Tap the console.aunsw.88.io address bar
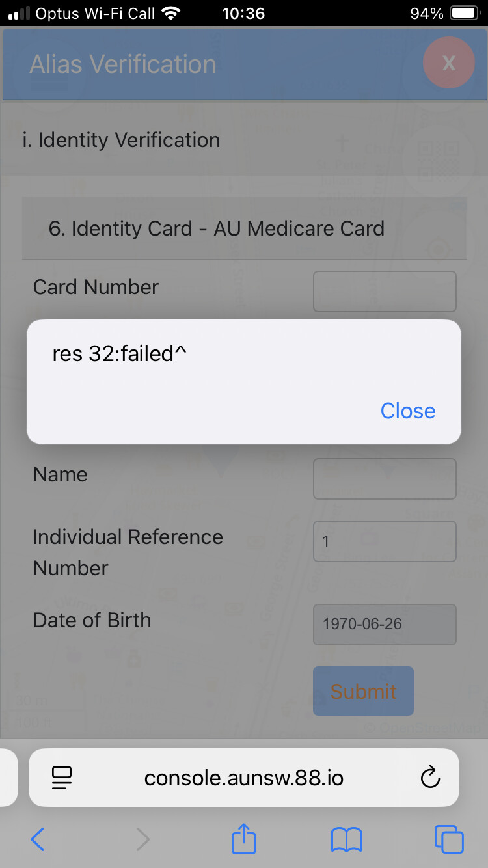 244,778
